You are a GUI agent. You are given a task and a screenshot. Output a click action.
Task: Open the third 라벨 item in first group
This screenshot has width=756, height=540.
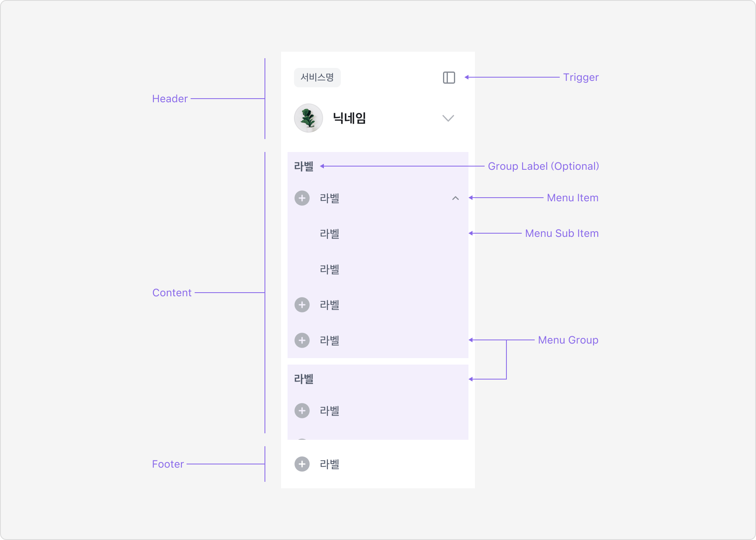[x=378, y=340]
